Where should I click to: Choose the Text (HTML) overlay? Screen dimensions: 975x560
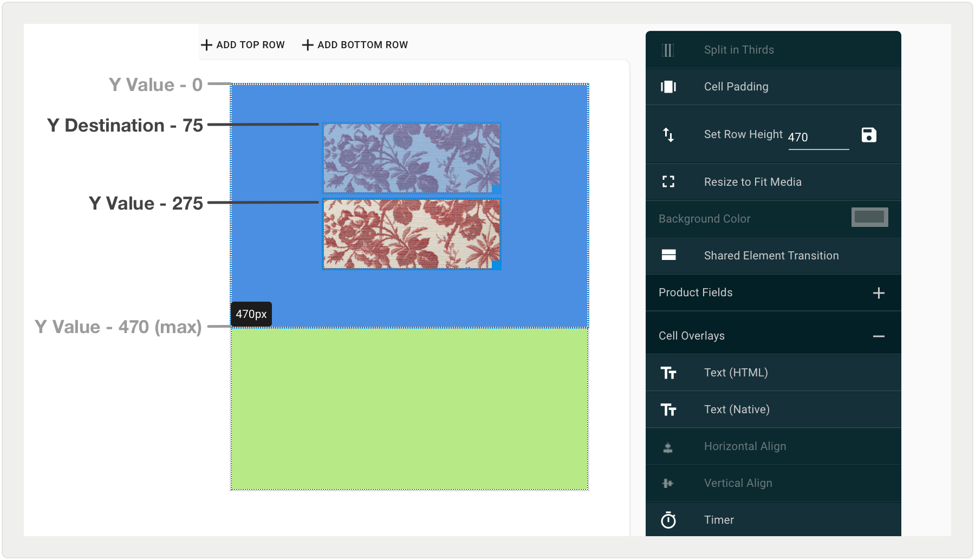click(773, 373)
